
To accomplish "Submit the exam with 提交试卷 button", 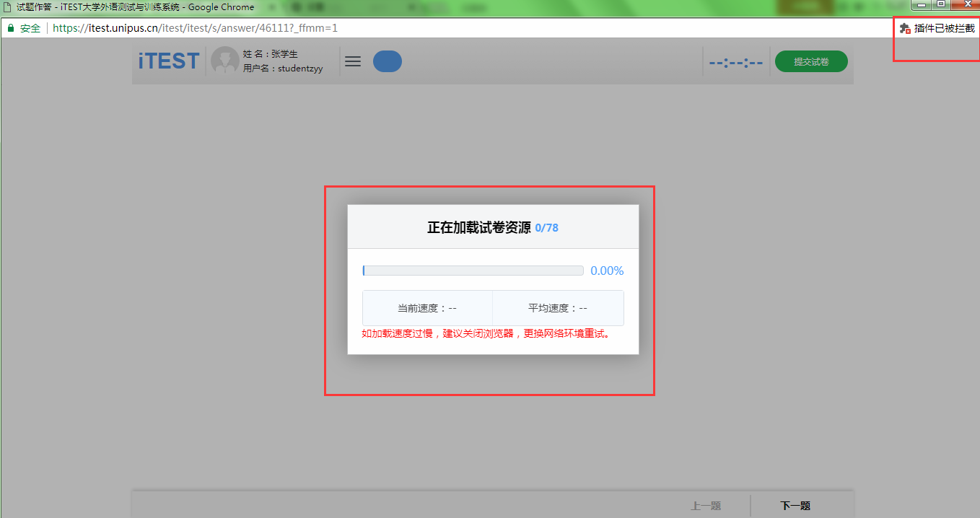I will click(811, 61).
